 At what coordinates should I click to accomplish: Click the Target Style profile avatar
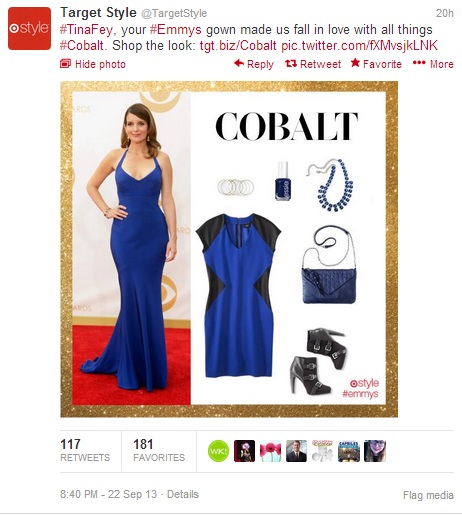29,28
